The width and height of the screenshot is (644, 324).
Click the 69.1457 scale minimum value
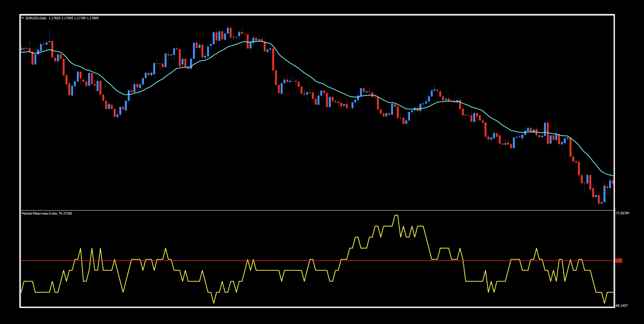coord(622,306)
